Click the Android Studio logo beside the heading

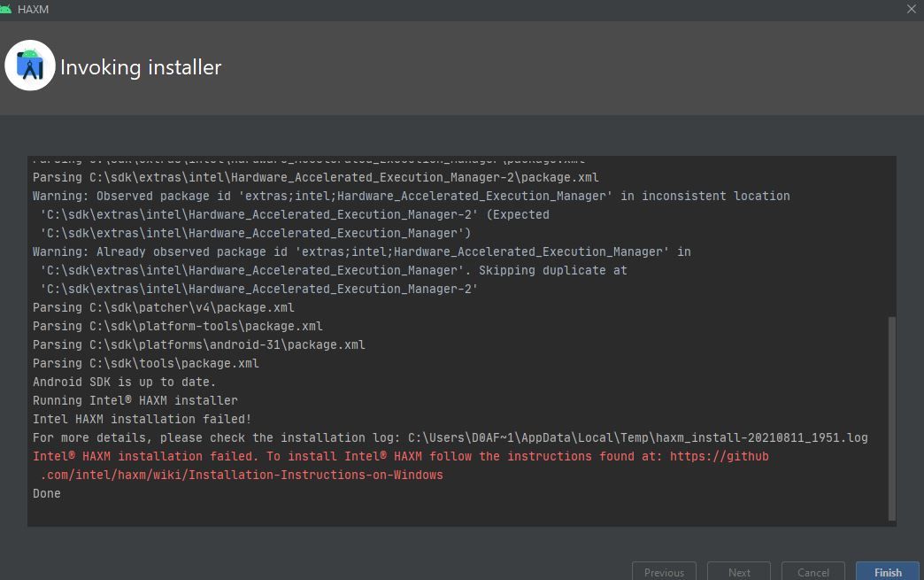[x=30, y=66]
